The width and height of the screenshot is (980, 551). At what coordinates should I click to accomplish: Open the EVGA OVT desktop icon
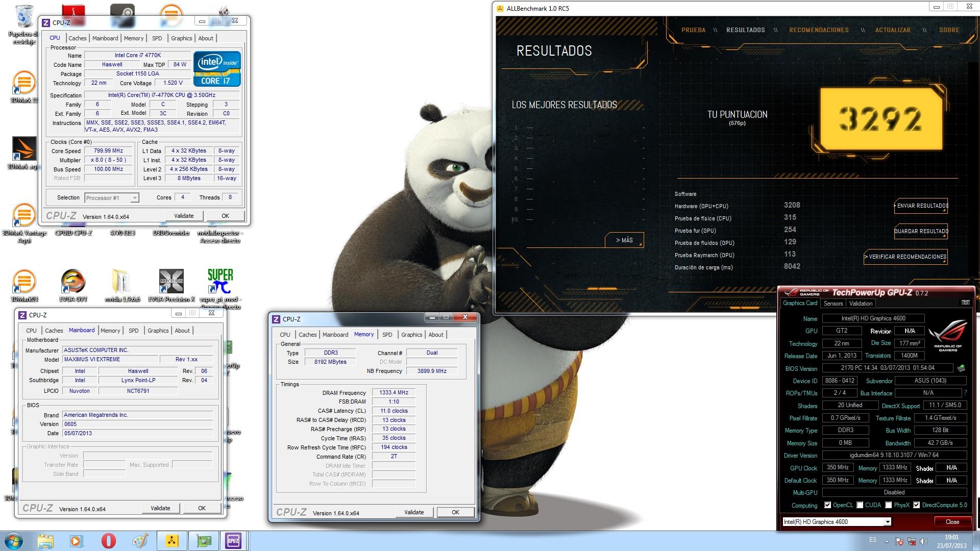pos(74,286)
